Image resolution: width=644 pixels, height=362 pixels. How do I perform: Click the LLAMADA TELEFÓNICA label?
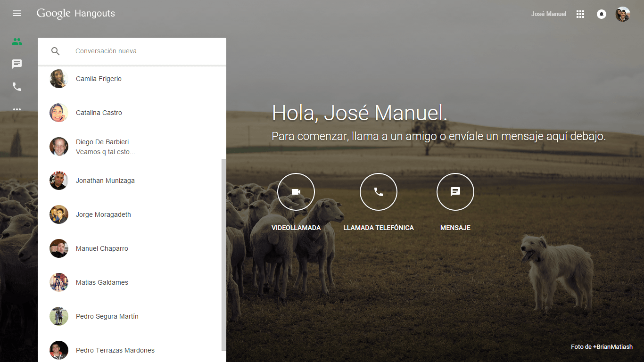tap(379, 228)
